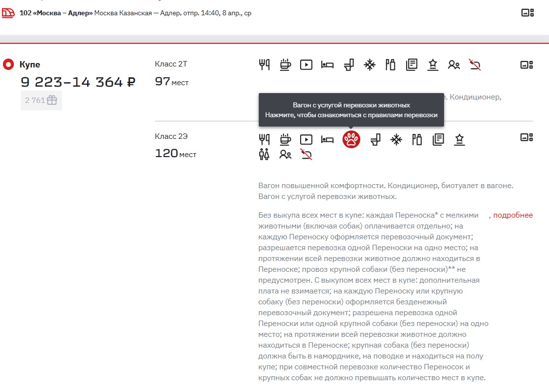549x392 pixels.
Task: Click the snowflake air conditioning icon in Класс 2Э
Action: pyautogui.click(x=396, y=140)
